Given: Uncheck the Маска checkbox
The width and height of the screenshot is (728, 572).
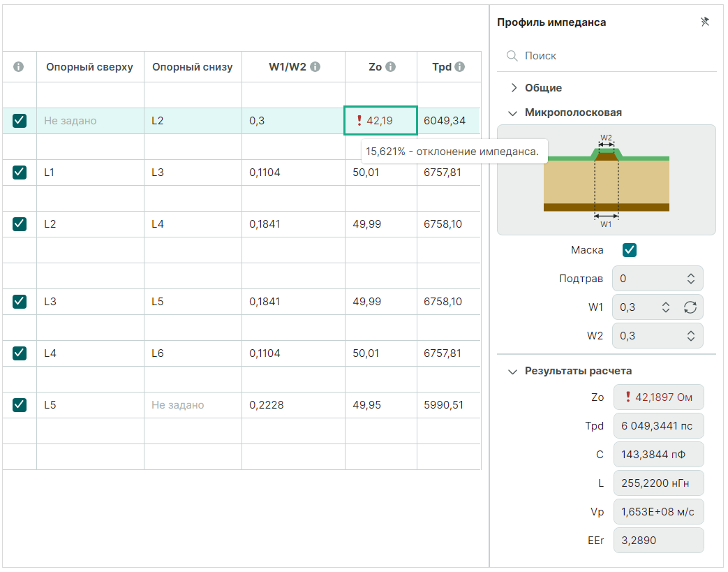Looking at the screenshot, I should [x=630, y=250].
